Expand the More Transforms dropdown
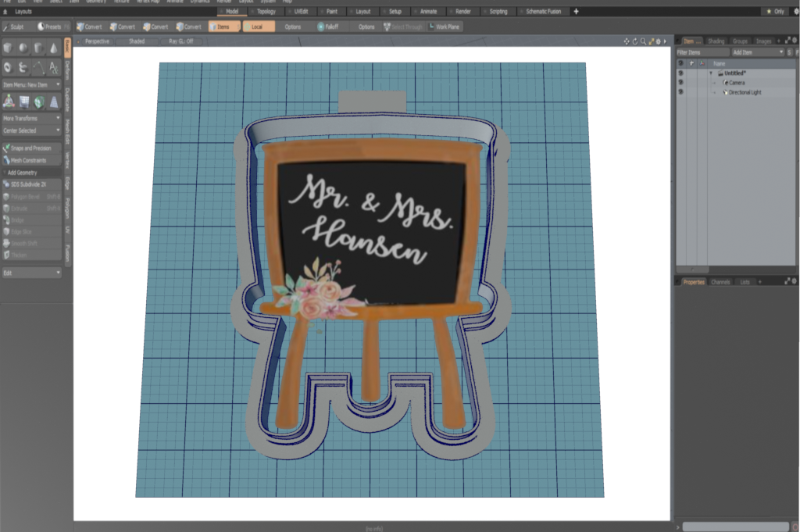Image resolution: width=800 pixels, height=532 pixels. 31,118
